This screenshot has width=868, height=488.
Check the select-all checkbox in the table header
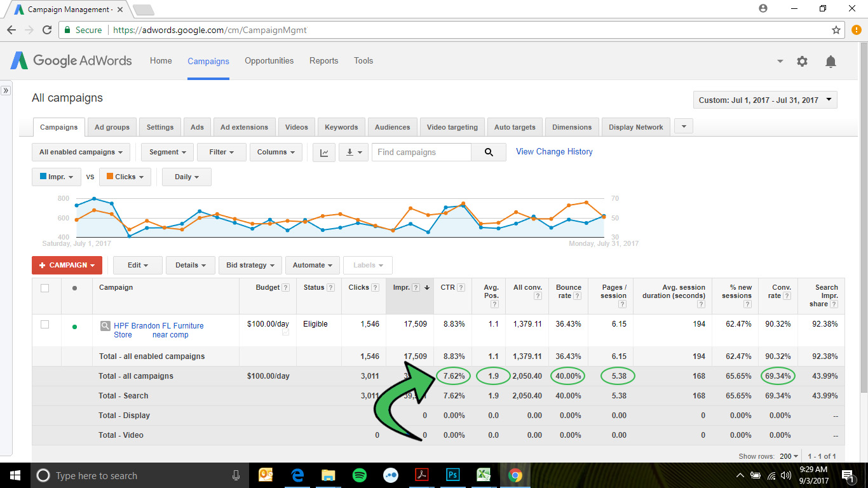click(44, 288)
